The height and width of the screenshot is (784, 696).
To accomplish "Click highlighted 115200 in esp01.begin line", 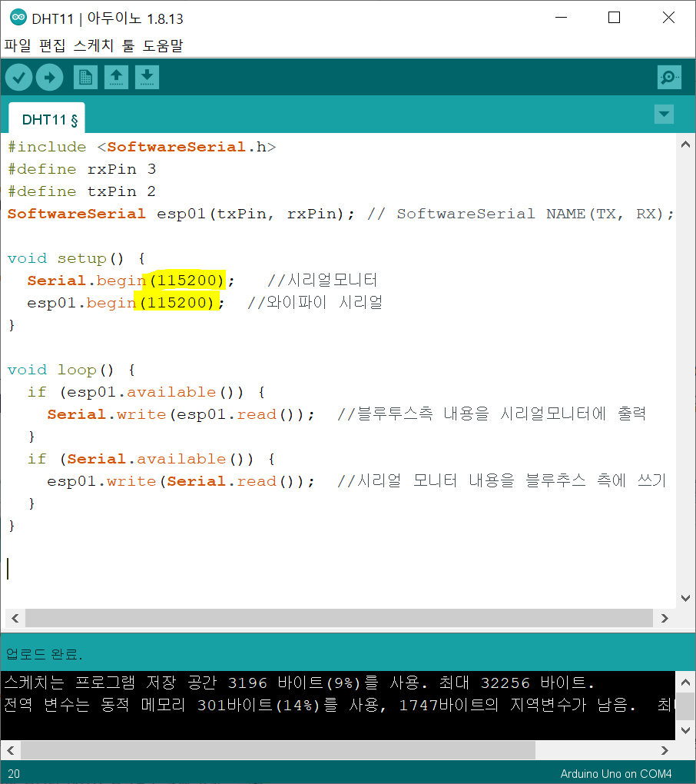I will pos(177,303).
